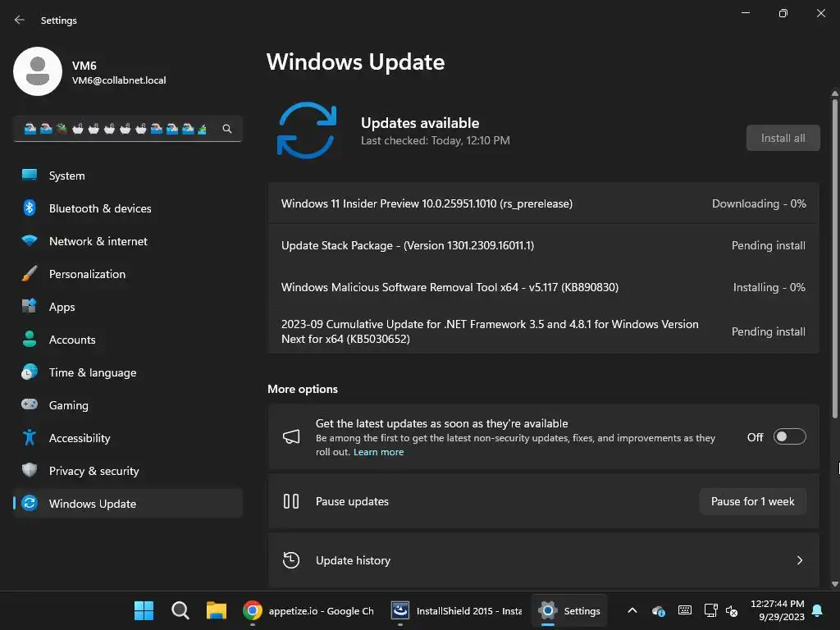This screenshot has height=630, width=840.
Task: Click Update Stack Package row
Action: [x=543, y=244]
